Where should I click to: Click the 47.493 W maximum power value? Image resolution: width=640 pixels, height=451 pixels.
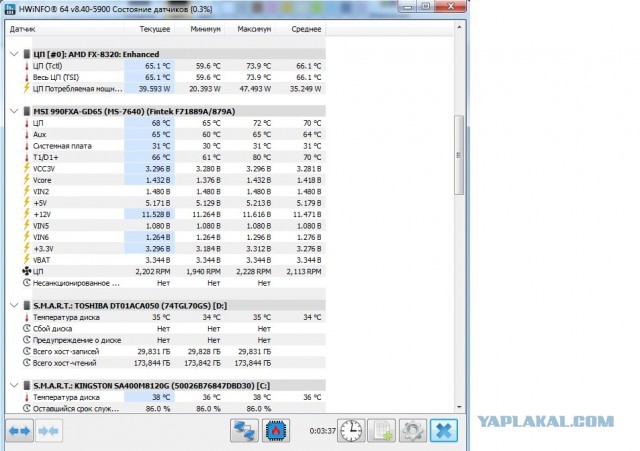[x=255, y=89]
